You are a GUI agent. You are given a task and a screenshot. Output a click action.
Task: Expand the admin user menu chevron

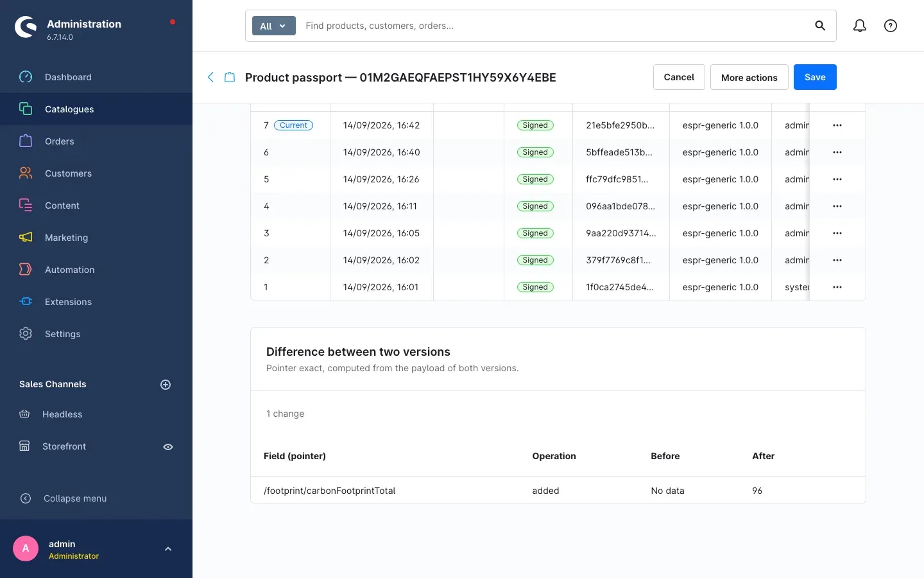click(168, 549)
